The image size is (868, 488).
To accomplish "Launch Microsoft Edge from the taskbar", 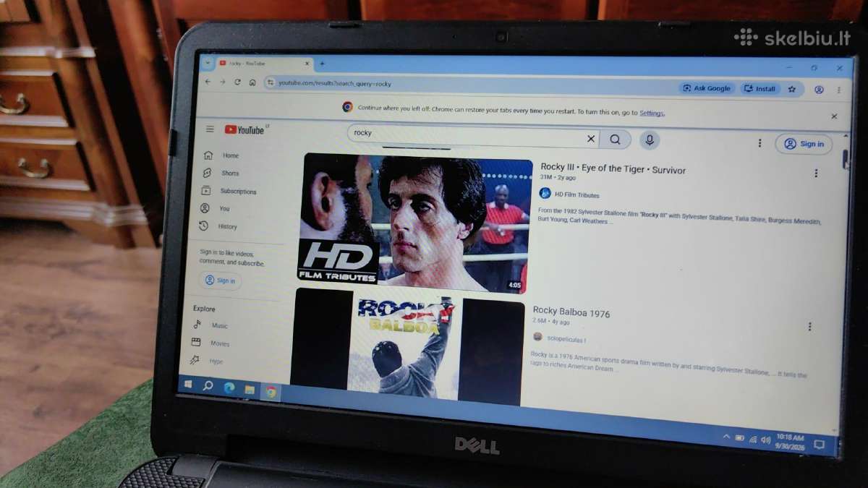I will [229, 388].
